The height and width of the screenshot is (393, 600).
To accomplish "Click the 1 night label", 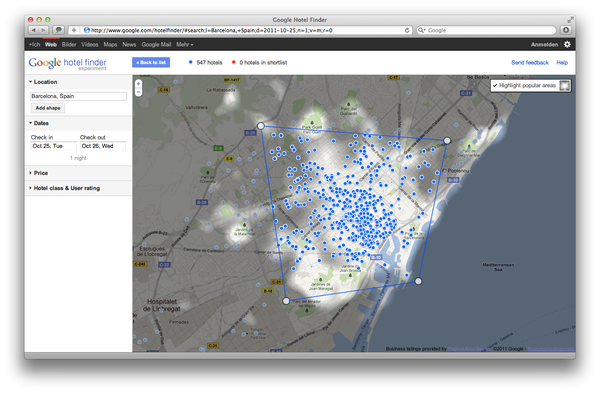I will point(78,158).
